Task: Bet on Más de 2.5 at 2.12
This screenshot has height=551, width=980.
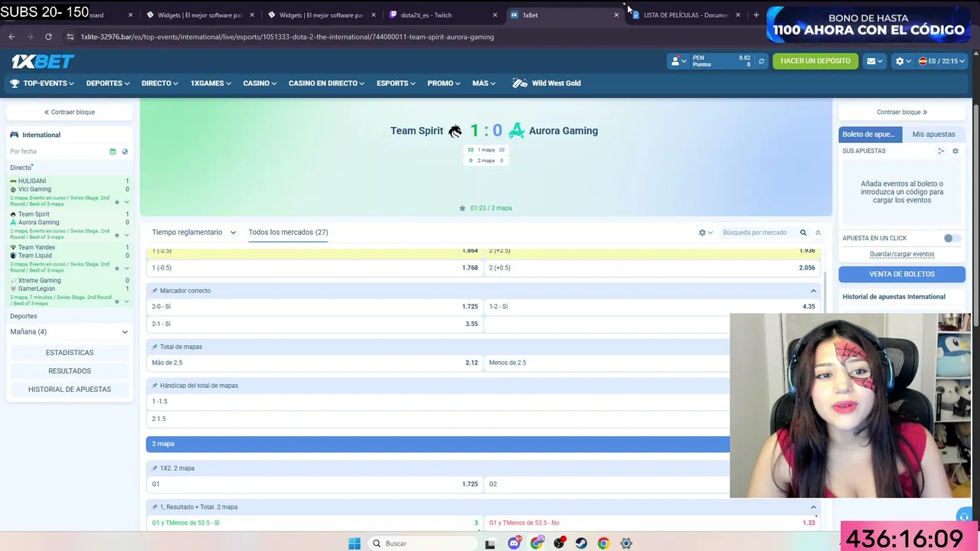Action: tap(315, 363)
